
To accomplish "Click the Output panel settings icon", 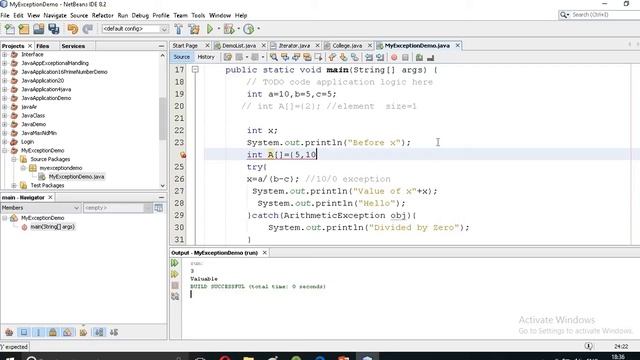I will click(175, 297).
